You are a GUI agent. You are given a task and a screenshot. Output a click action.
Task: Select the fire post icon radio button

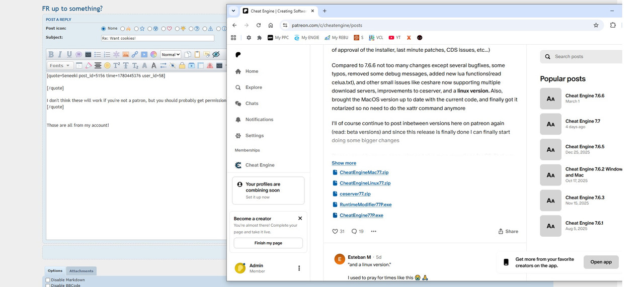coord(122,29)
